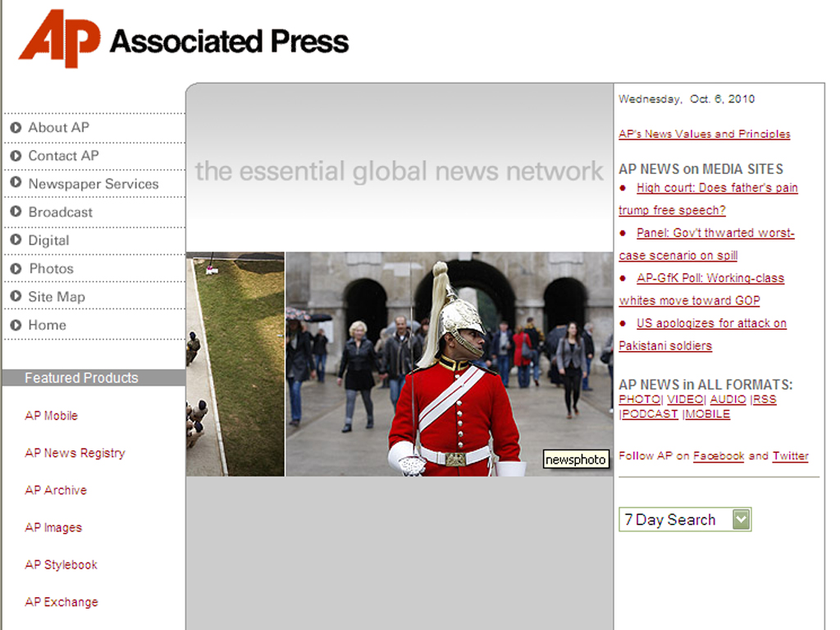
Task: Click the arrow bullet beside About AP
Action: pos(16,127)
